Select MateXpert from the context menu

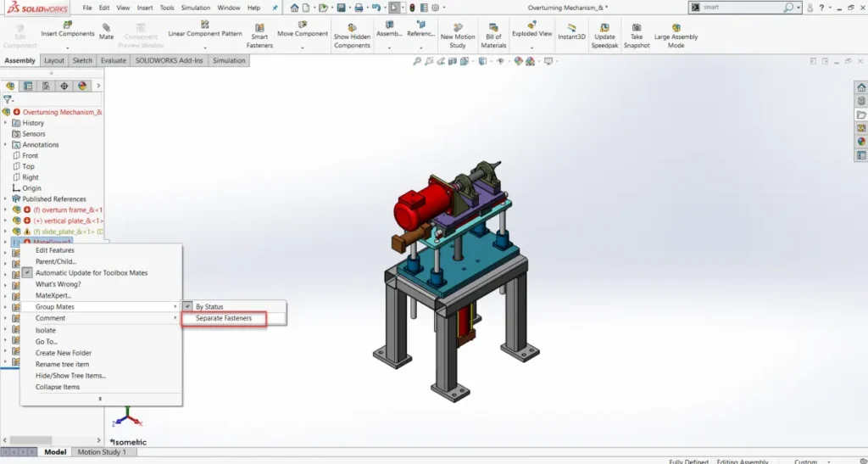coord(53,295)
